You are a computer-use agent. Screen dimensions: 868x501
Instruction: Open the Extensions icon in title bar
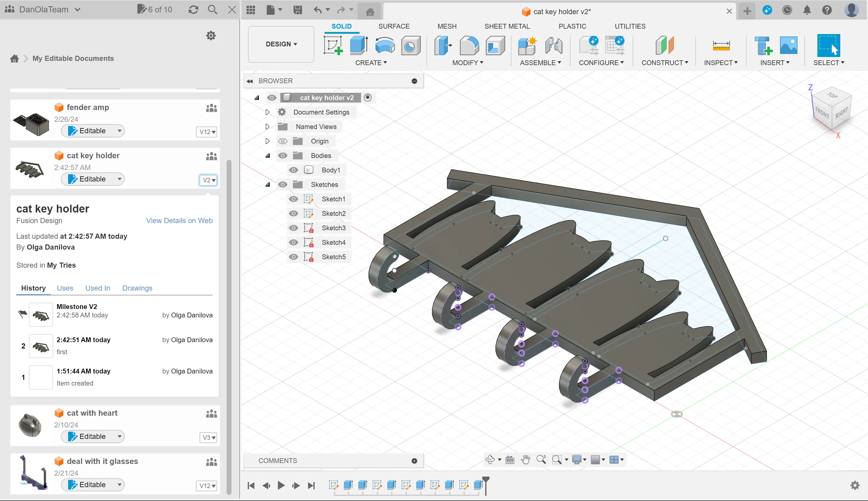(x=767, y=10)
